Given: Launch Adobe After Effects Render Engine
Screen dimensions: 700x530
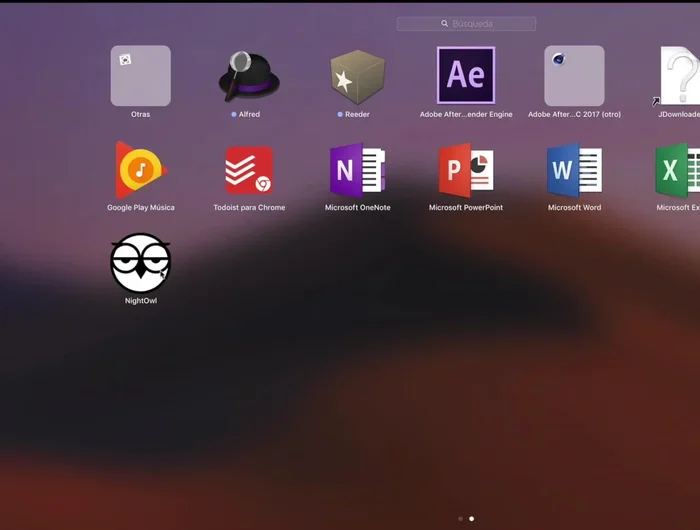Looking at the screenshot, I should [x=466, y=75].
